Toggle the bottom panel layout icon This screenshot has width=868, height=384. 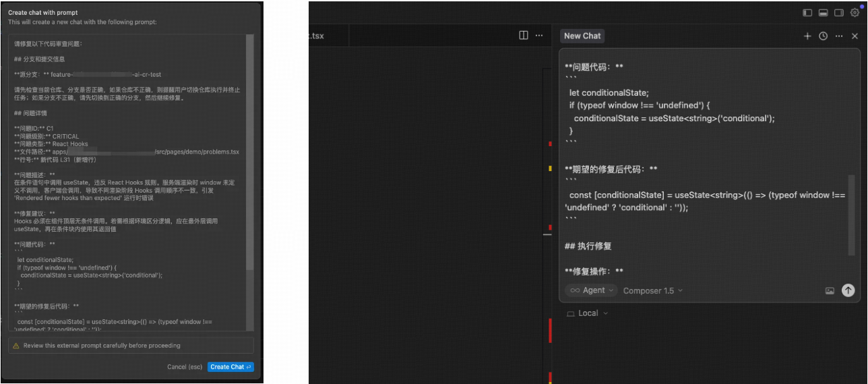coord(823,13)
